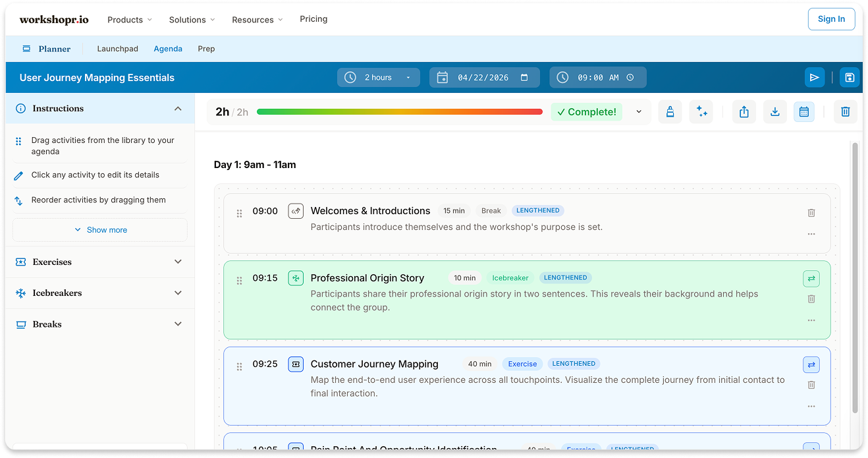Screen dimensions: 868x458
Task: Click the trash icon in the agenda toolbar
Action: point(846,112)
